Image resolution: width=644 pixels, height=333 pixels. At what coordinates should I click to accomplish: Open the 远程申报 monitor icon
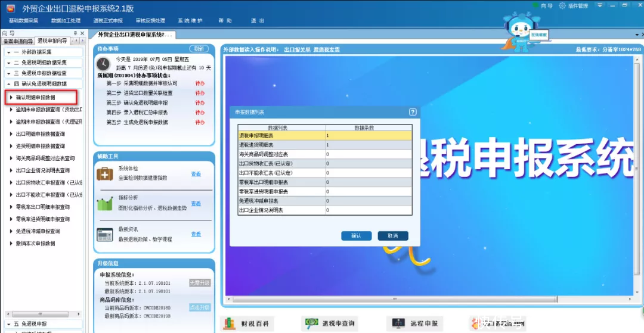[398, 323]
